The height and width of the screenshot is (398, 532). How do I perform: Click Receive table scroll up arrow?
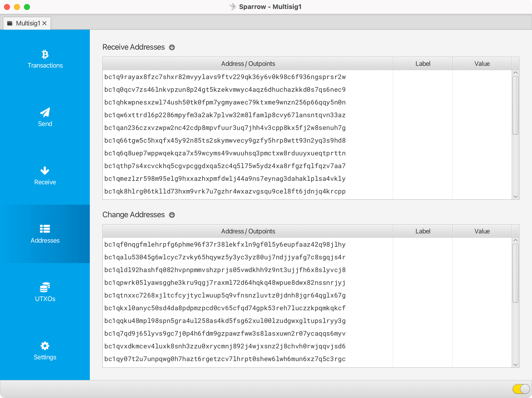click(x=516, y=73)
